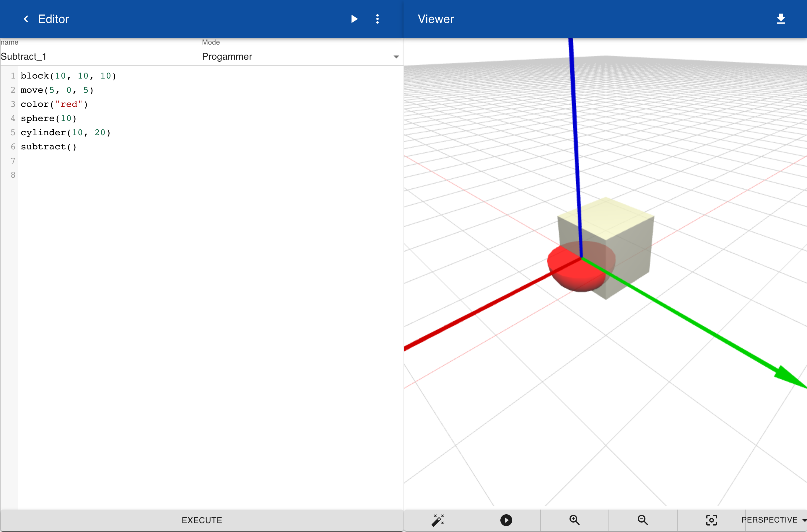Click the subtract() code line

tap(48, 146)
